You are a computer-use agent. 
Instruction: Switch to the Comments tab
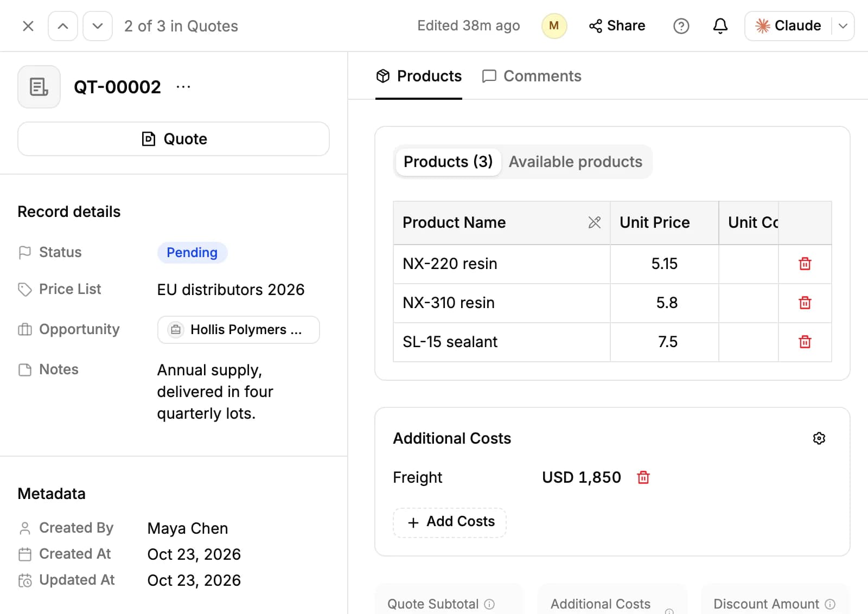[532, 76]
